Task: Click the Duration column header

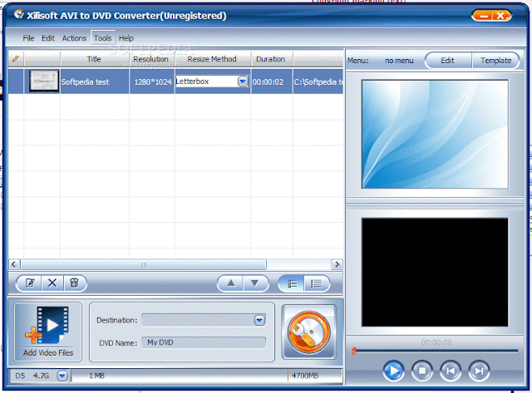Action: pos(271,59)
